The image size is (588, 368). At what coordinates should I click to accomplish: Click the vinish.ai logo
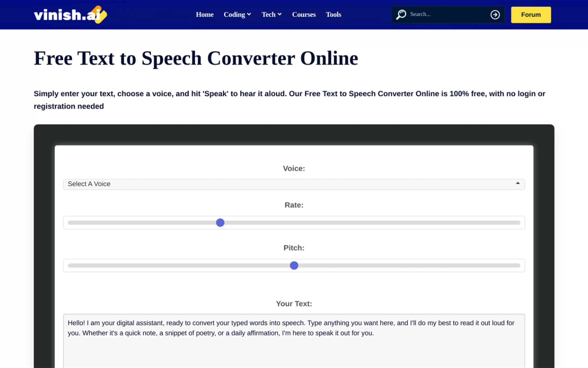[x=70, y=15]
